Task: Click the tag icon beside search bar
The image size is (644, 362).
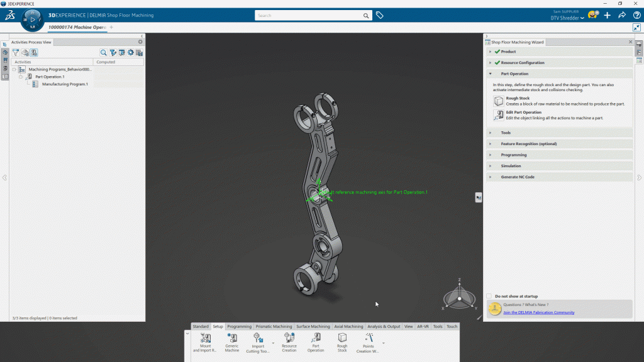Action: click(380, 15)
